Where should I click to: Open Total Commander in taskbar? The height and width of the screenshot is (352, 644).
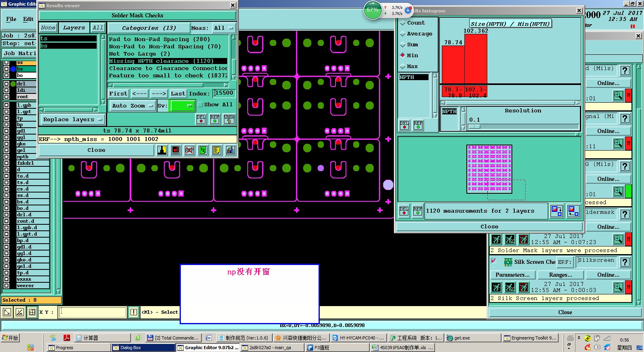pos(173,338)
